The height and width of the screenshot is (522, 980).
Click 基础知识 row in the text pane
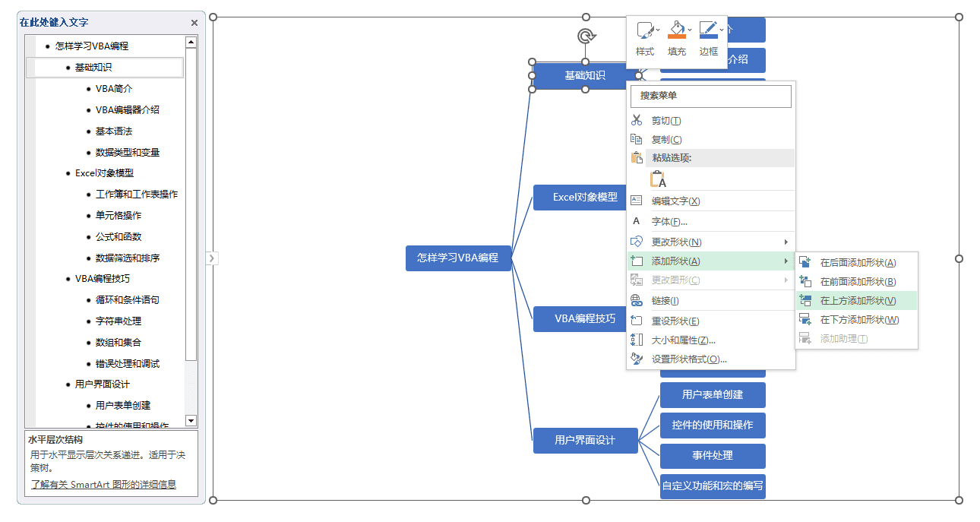pyautogui.click(x=105, y=67)
